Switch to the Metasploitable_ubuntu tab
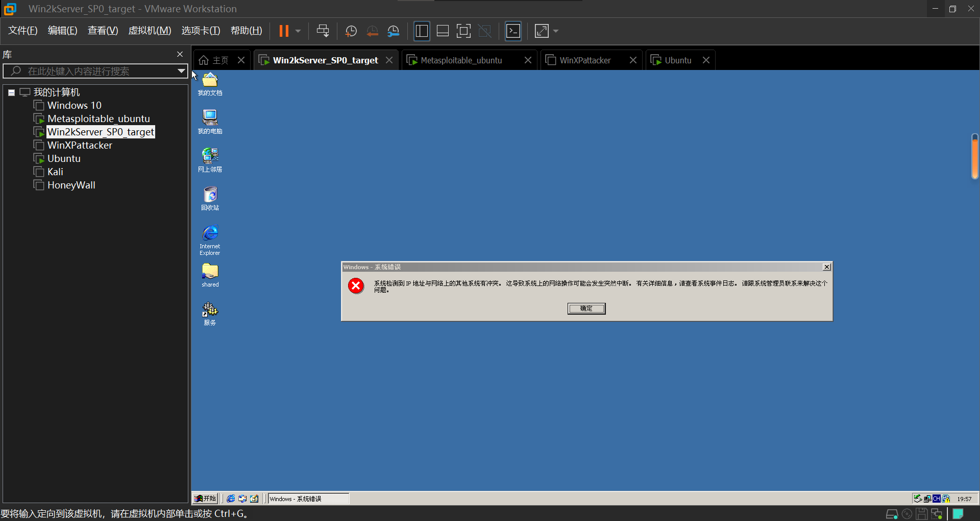This screenshot has width=980, height=521. [x=461, y=60]
